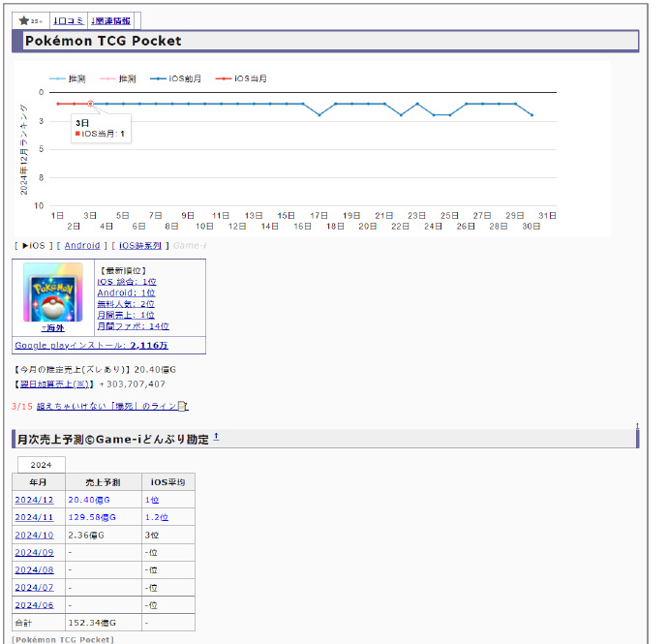Screen dimensions: 668x644
Task: Open the 海外 link under app icon
Action: (x=53, y=328)
